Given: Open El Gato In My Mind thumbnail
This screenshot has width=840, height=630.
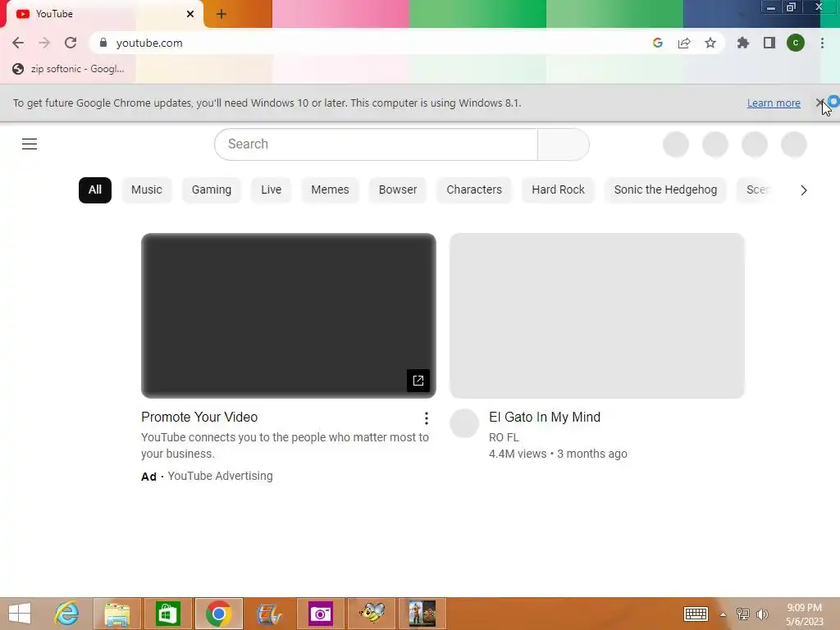Looking at the screenshot, I should click(597, 316).
